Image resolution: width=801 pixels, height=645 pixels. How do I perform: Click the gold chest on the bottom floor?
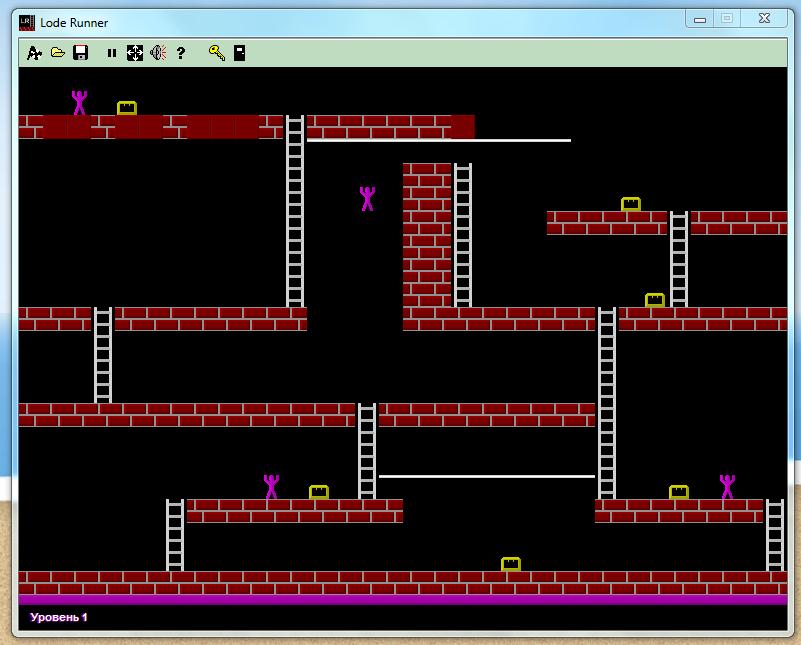click(x=511, y=564)
